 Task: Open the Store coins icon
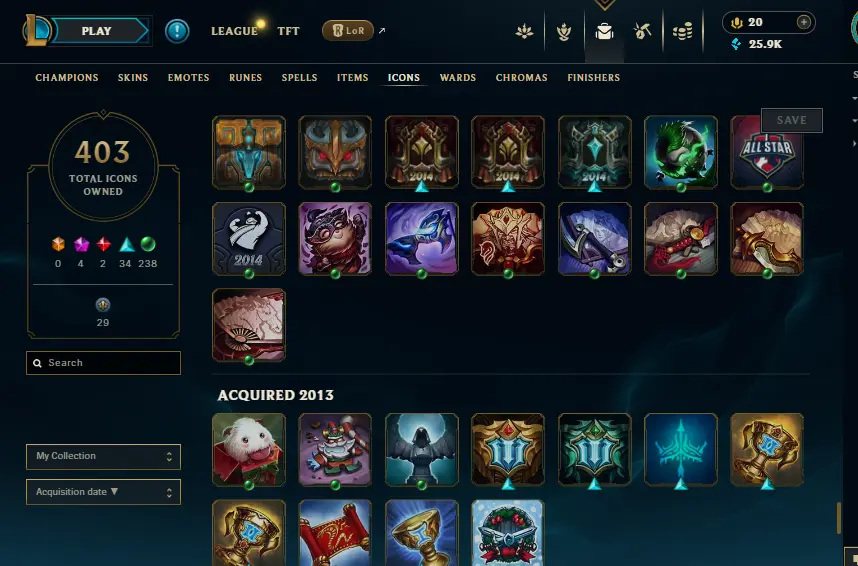tap(682, 31)
